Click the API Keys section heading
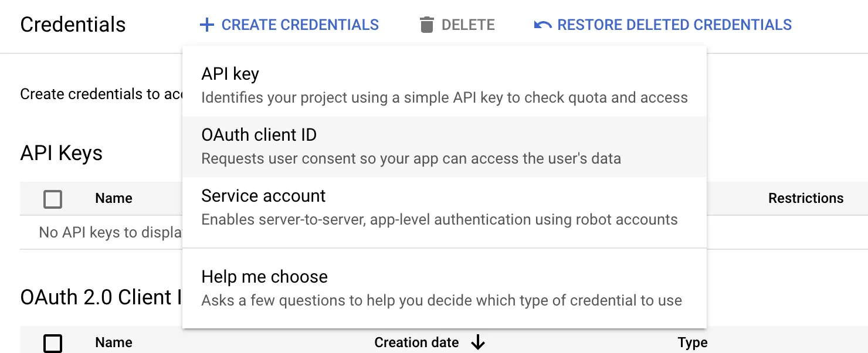 (x=62, y=153)
